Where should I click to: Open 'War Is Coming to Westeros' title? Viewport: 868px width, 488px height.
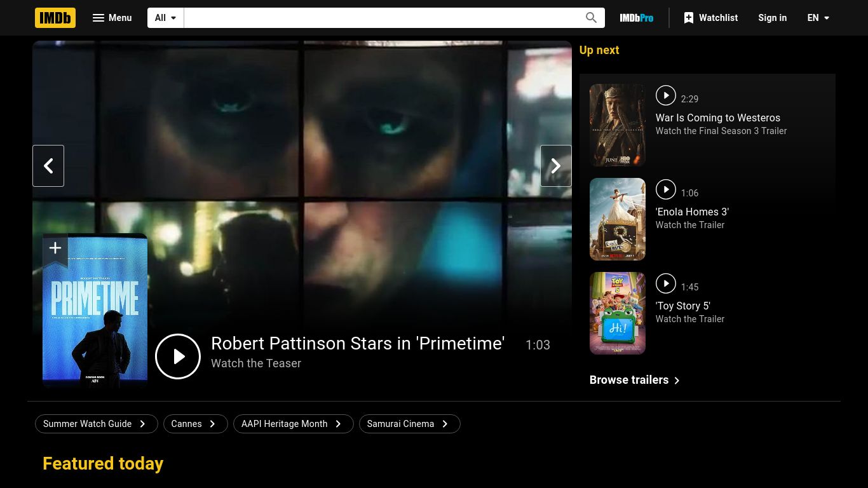coord(718,118)
